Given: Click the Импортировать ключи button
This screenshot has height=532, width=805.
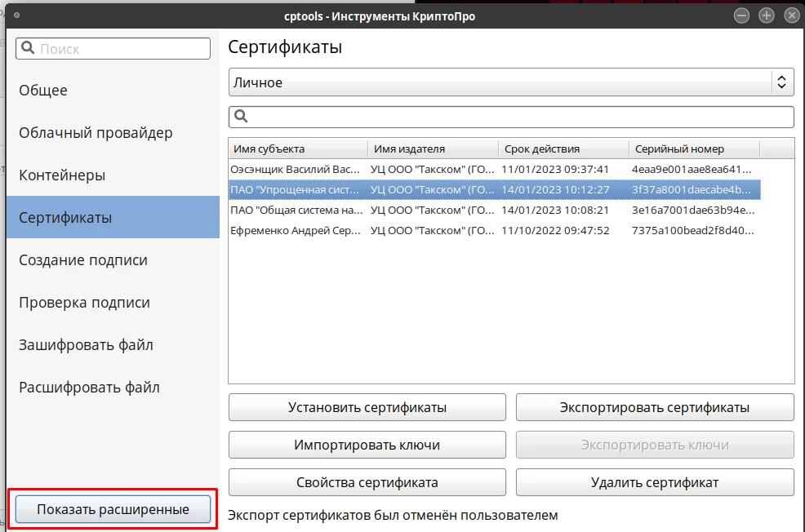Looking at the screenshot, I should click(x=367, y=445).
